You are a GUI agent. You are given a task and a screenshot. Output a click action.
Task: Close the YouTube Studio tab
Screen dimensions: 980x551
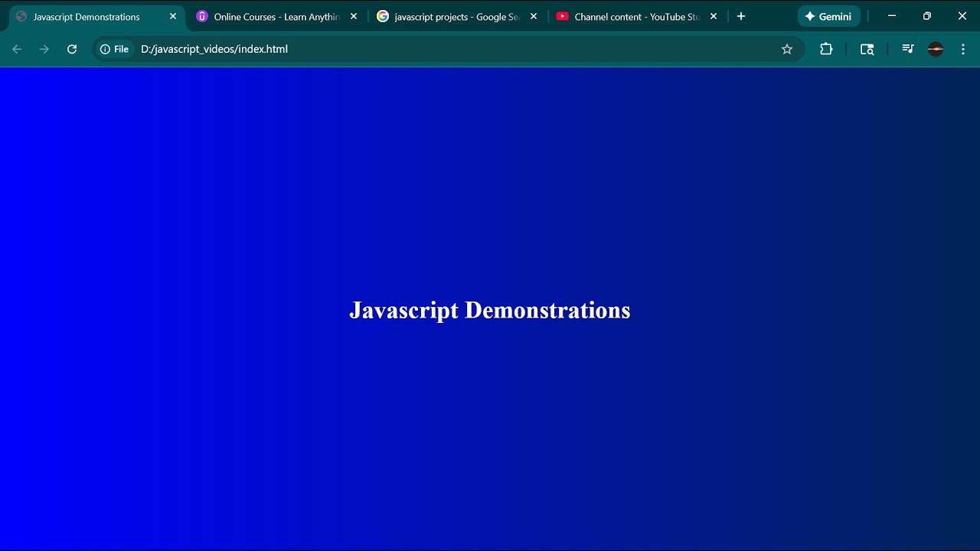[x=714, y=16]
